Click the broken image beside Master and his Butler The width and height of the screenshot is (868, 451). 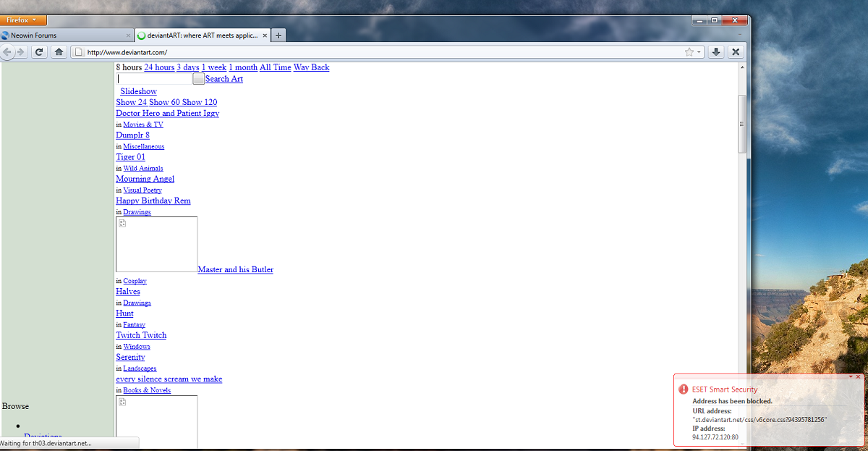(156, 245)
